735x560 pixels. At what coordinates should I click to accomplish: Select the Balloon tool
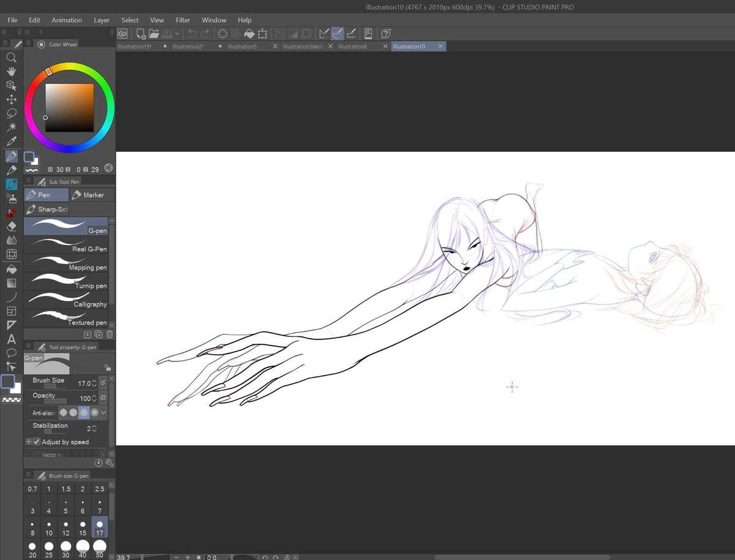(11, 353)
